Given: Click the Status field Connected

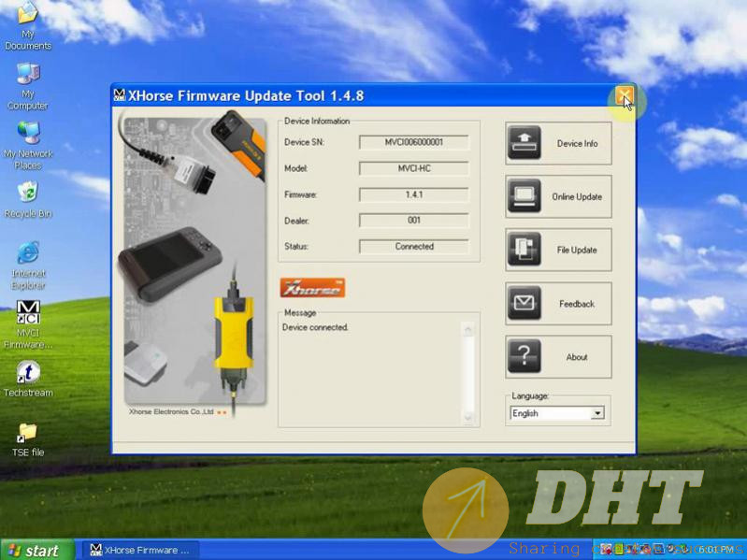Looking at the screenshot, I should [x=413, y=246].
